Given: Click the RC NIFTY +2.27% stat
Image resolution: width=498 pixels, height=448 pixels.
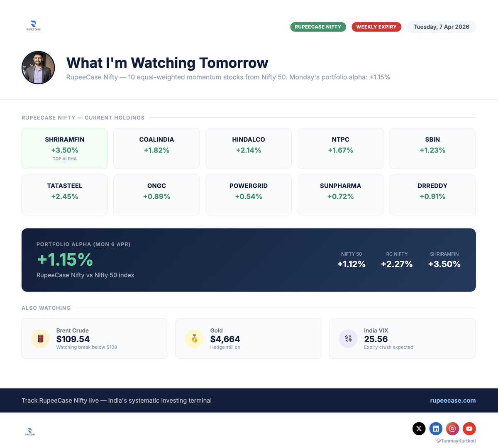Looking at the screenshot, I should coord(397,260).
